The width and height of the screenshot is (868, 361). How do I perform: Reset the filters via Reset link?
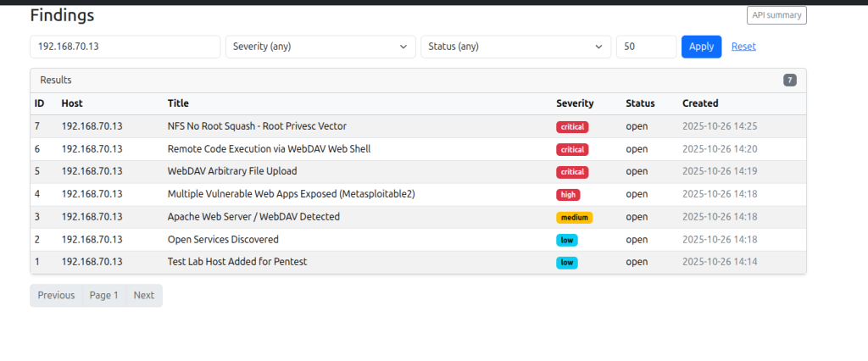pyautogui.click(x=743, y=47)
